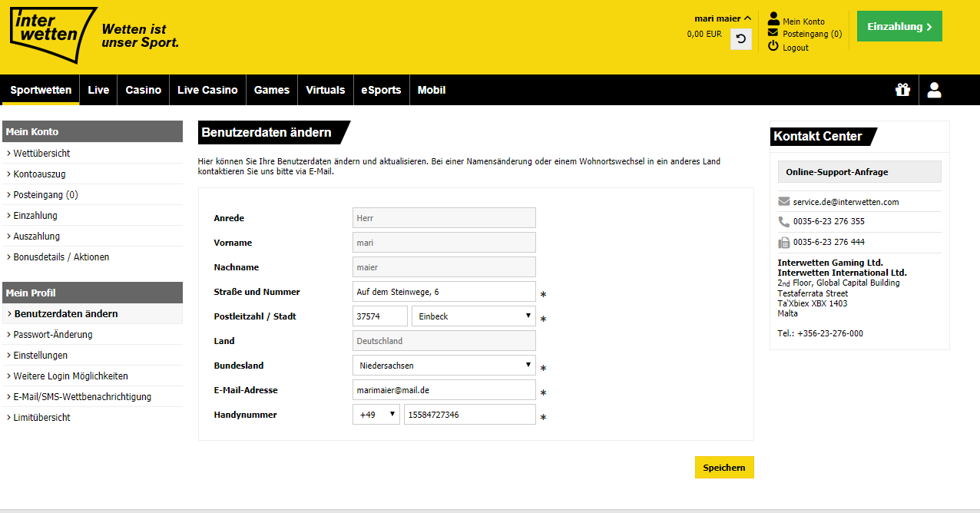Click the Straße und Nummer field

point(444,292)
